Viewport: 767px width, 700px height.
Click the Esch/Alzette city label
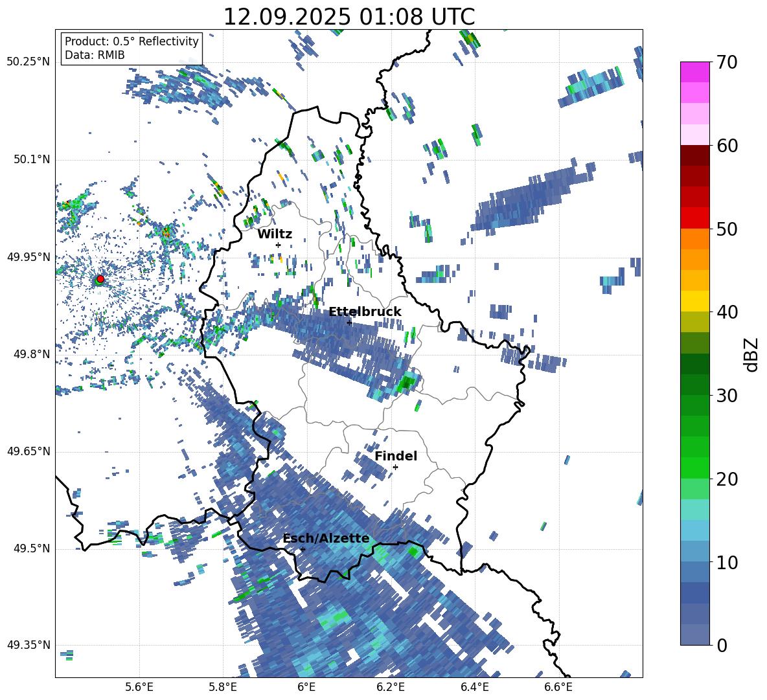point(326,538)
